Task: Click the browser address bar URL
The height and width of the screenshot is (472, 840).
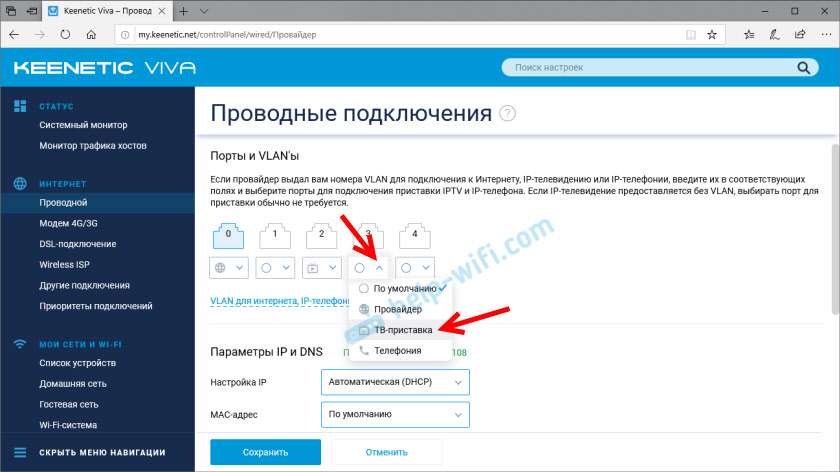Action: pyautogui.click(x=227, y=35)
